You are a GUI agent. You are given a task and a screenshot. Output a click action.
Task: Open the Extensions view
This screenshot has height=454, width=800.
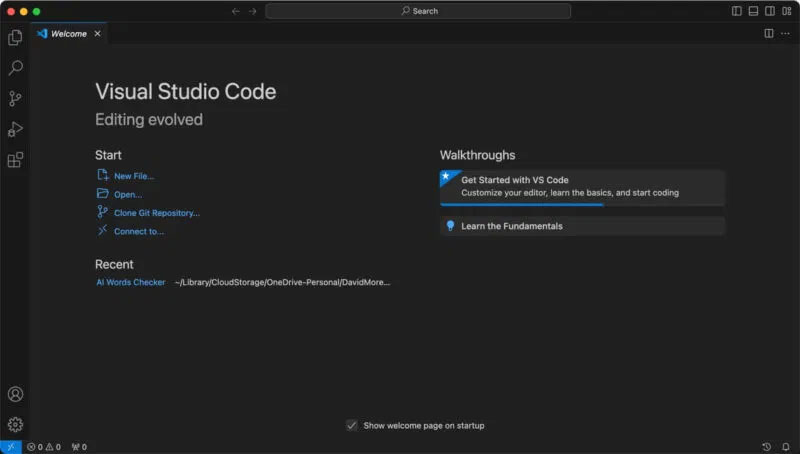click(x=15, y=160)
